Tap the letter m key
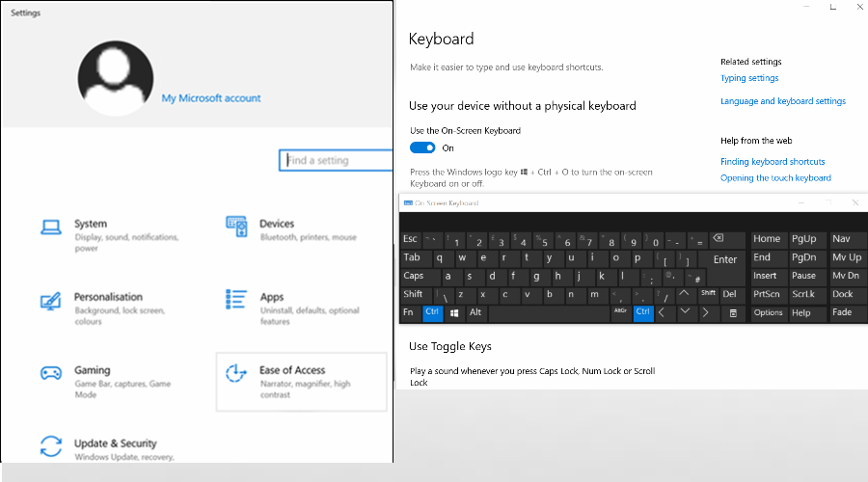 (x=598, y=294)
